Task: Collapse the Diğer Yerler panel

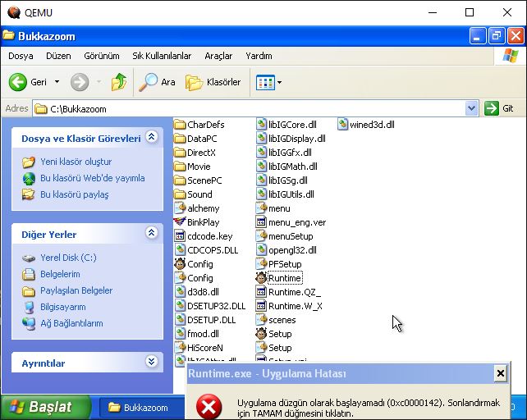Action: [152, 232]
